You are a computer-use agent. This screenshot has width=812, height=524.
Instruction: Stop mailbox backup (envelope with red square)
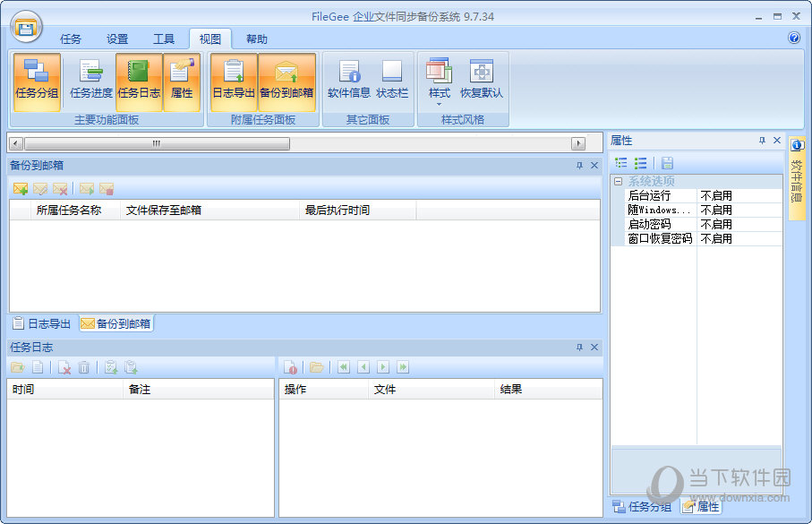(107, 189)
